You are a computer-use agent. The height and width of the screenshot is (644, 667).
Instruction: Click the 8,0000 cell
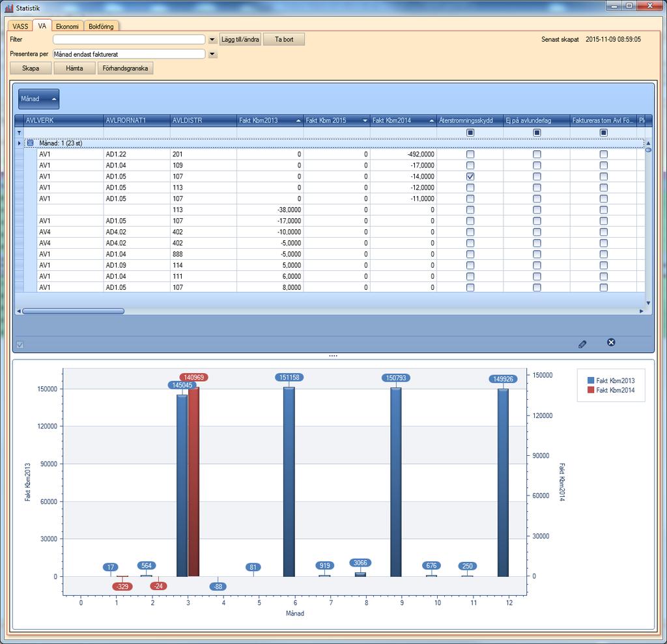point(270,288)
